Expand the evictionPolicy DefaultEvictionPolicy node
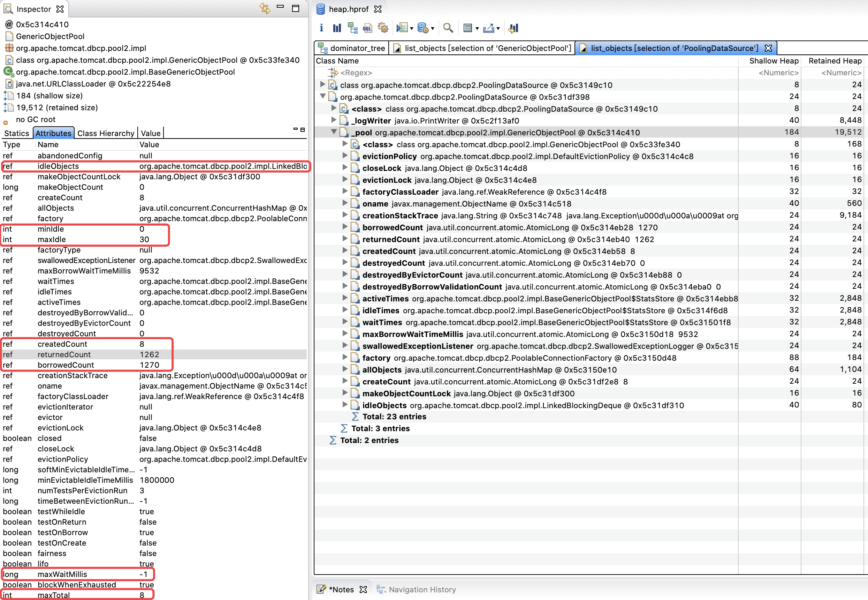This screenshot has width=868, height=600. tap(345, 155)
